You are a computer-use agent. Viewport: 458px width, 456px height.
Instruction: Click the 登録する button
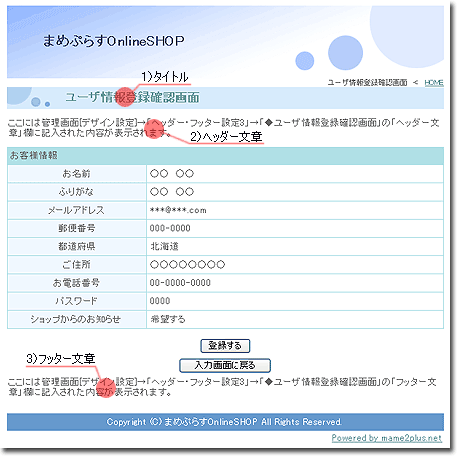tap(225, 346)
